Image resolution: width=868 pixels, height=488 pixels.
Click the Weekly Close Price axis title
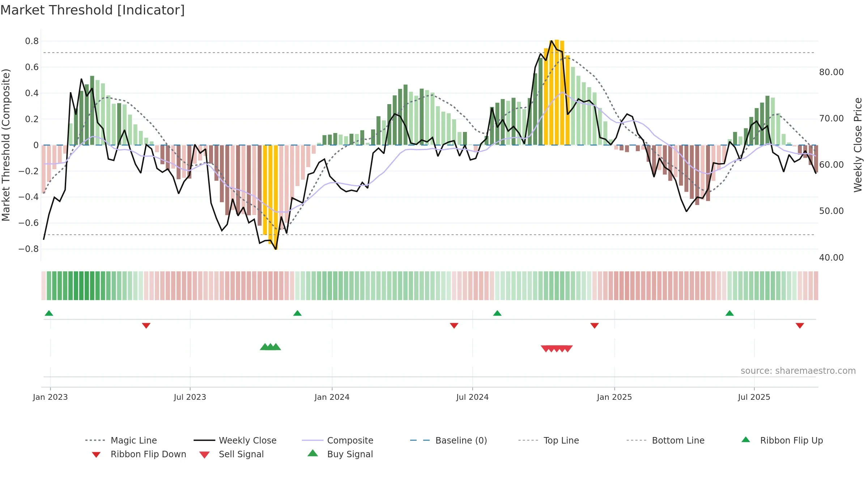(x=858, y=145)
